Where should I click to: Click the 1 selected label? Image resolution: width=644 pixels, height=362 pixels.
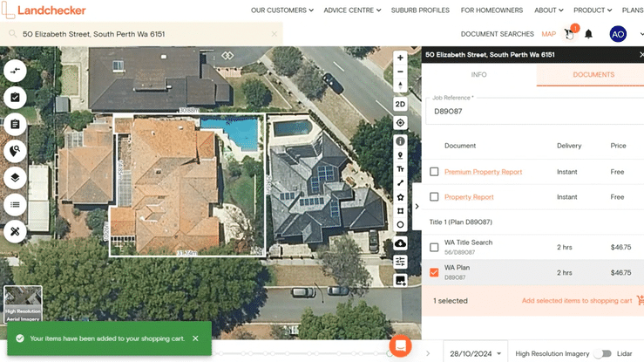[451, 301]
